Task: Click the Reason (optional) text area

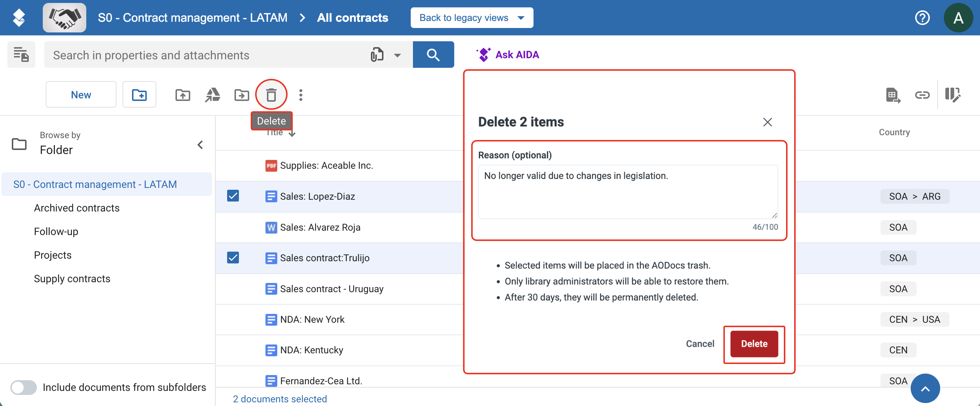Action: [628, 192]
